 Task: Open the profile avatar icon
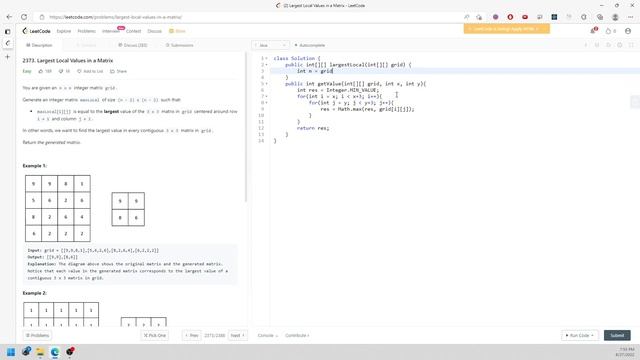pos(628,31)
